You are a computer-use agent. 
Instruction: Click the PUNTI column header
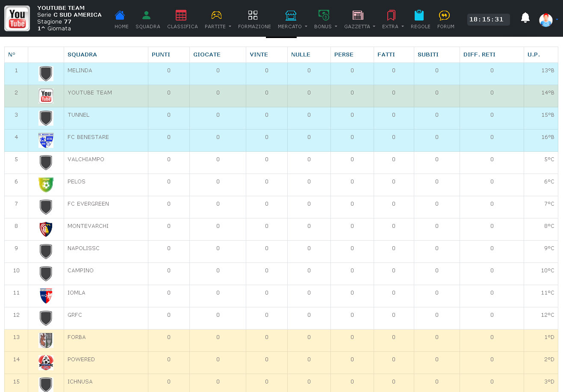click(161, 55)
